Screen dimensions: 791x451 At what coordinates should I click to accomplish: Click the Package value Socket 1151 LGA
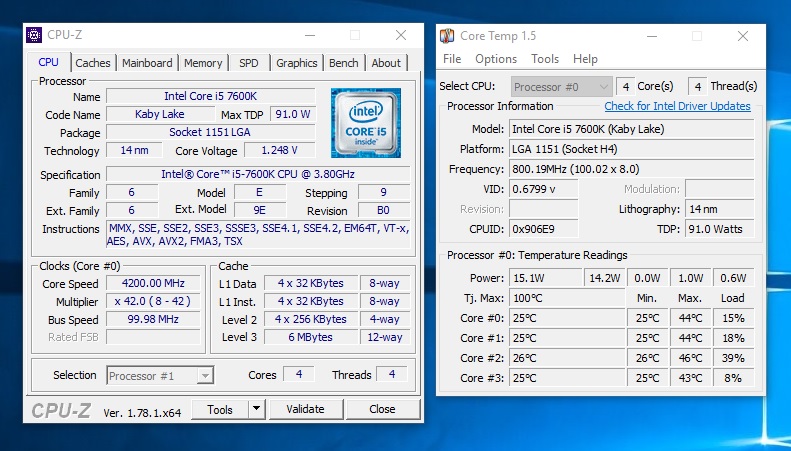(210, 132)
